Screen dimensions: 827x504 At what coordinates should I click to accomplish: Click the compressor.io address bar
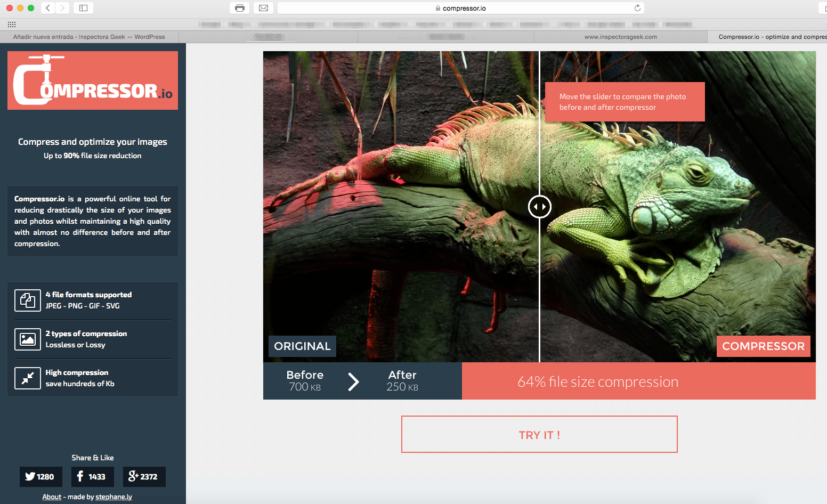[461, 8]
